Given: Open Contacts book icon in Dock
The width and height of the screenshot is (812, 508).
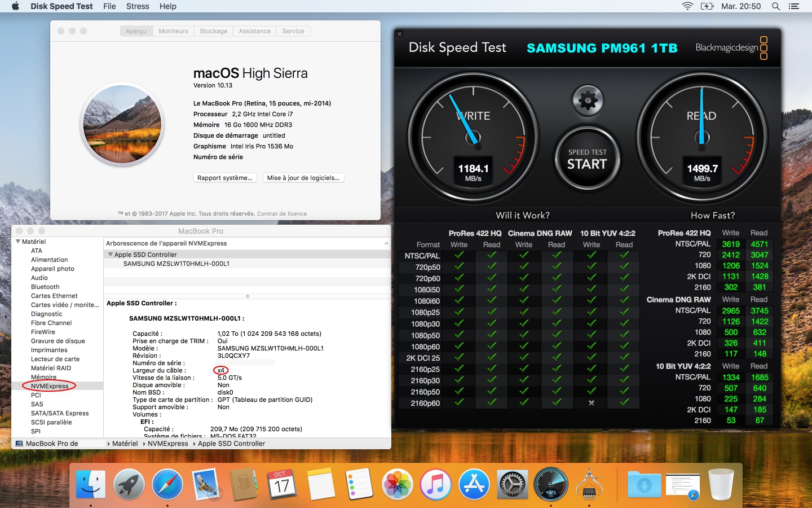Looking at the screenshot, I should [244, 484].
